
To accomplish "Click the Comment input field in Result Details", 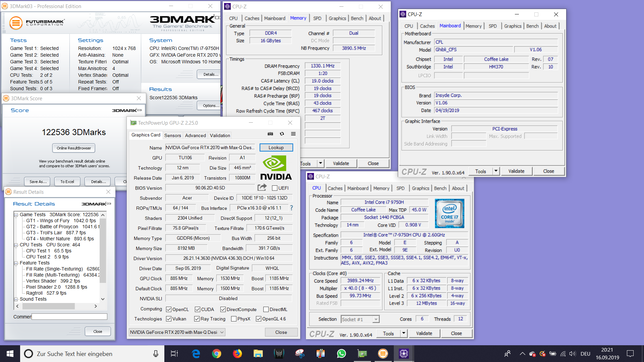I will (69, 316).
